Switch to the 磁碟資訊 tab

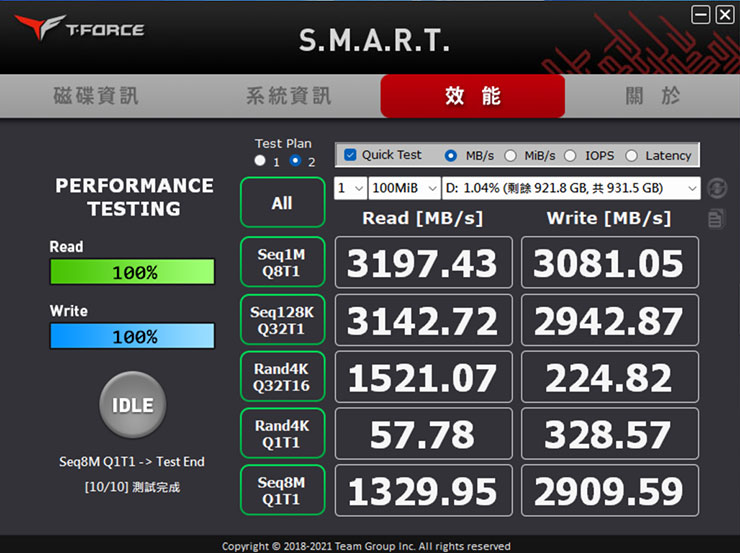pyautogui.click(x=96, y=96)
